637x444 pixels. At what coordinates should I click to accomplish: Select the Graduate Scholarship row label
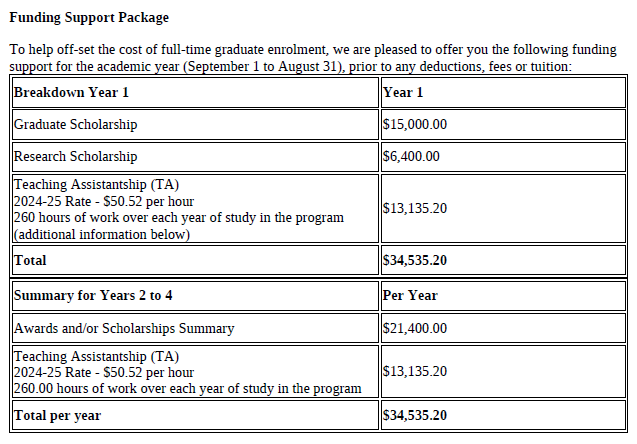pos(75,124)
